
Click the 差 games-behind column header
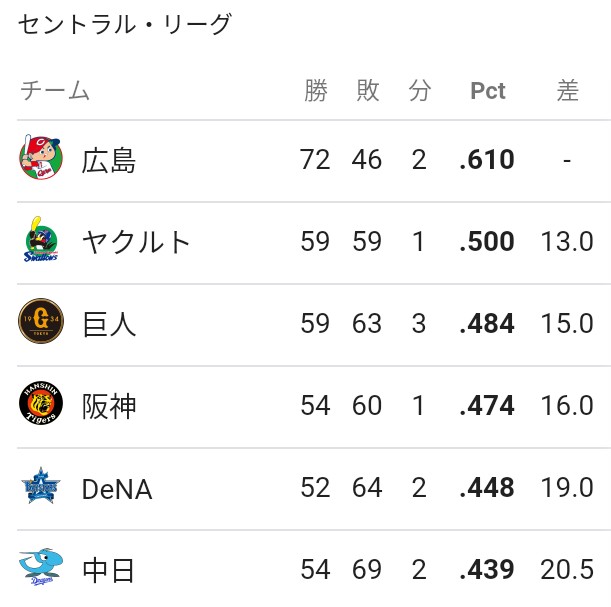click(x=567, y=90)
